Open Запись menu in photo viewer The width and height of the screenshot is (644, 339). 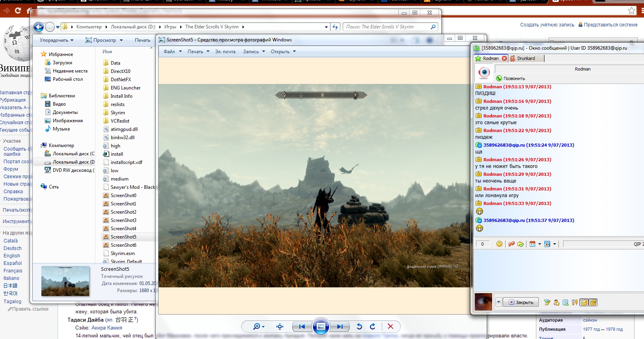pos(254,52)
